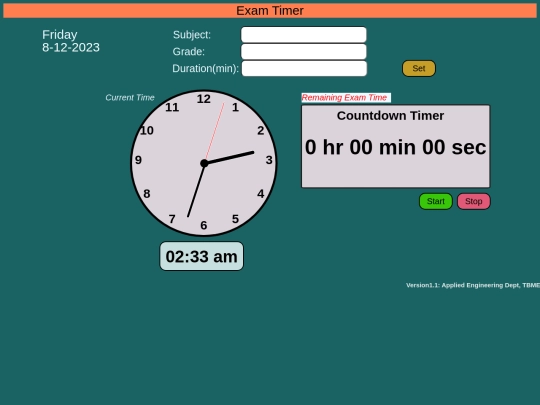Image resolution: width=540 pixels, height=405 pixels.
Task: Click the Duration(min): label
Action: tap(206, 69)
